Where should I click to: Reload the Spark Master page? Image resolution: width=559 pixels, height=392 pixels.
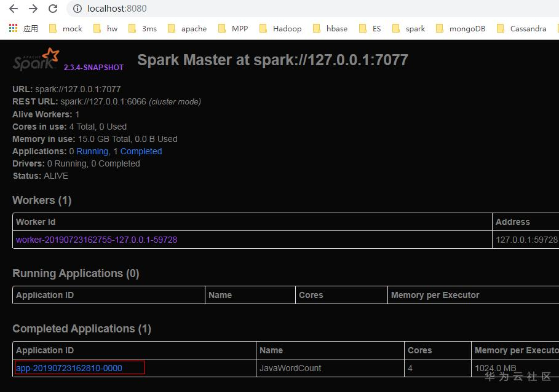click(x=53, y=9)
